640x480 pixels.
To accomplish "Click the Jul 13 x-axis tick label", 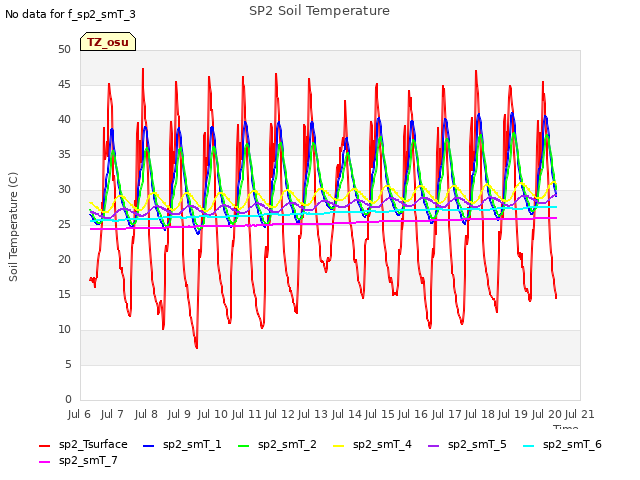I will coord(313,414).
